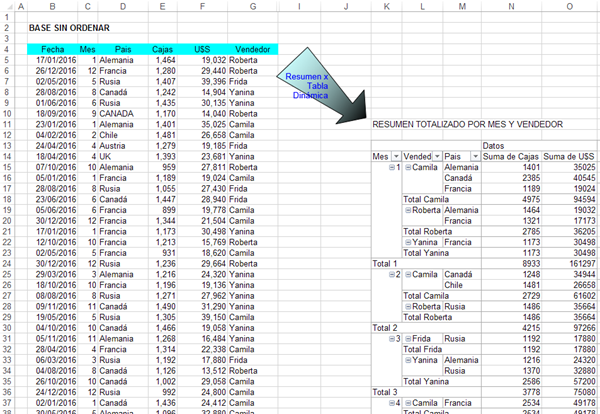Click the 959 Cajas value in row 15
This screenshot has width=600, height=414.
[163, 167]
